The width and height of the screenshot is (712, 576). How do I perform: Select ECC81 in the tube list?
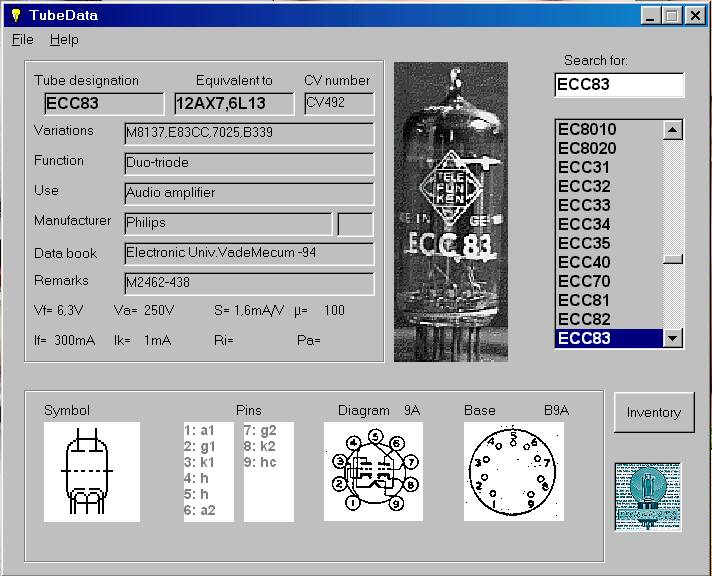608,301
